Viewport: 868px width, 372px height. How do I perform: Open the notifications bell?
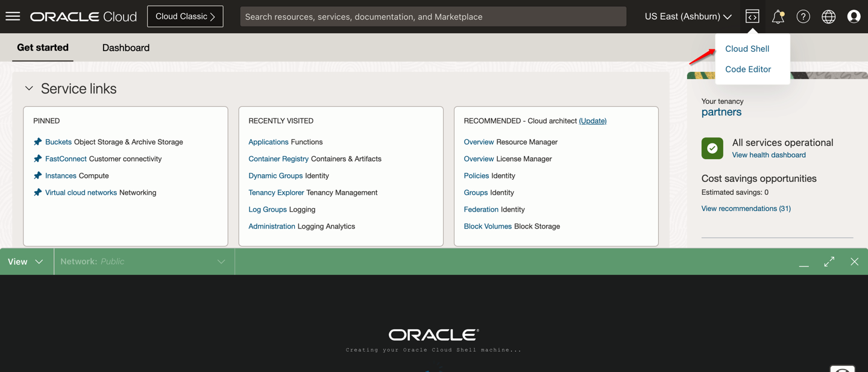pos(778,16)
